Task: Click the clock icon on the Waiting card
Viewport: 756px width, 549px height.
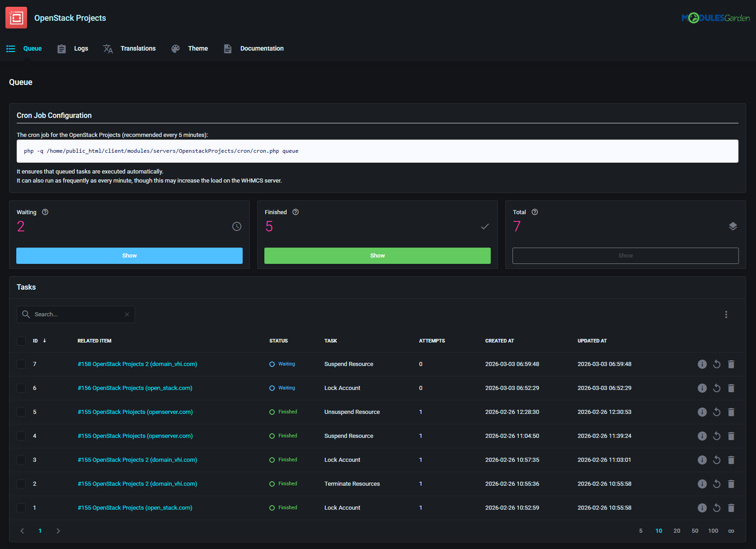Action: [x=236, y=226]
